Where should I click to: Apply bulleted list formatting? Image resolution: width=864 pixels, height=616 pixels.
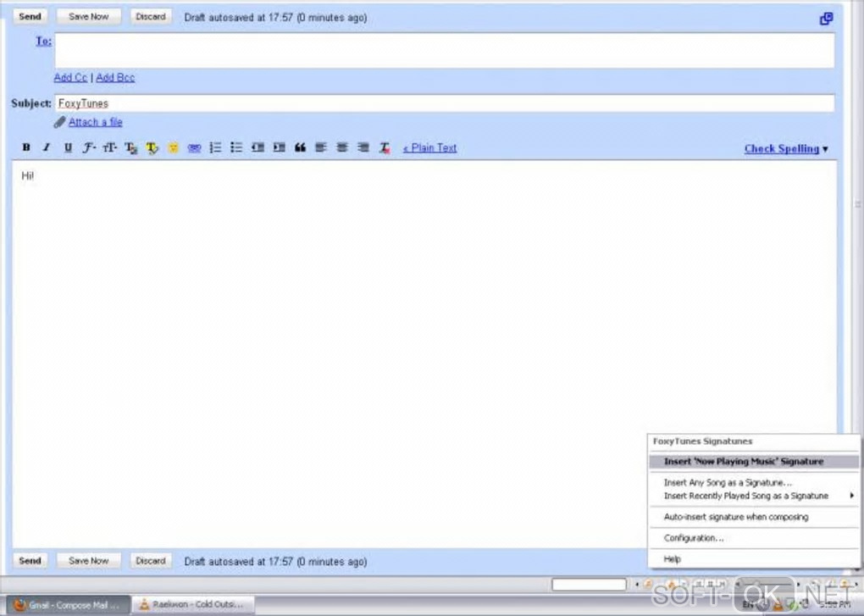coord(236,147)
